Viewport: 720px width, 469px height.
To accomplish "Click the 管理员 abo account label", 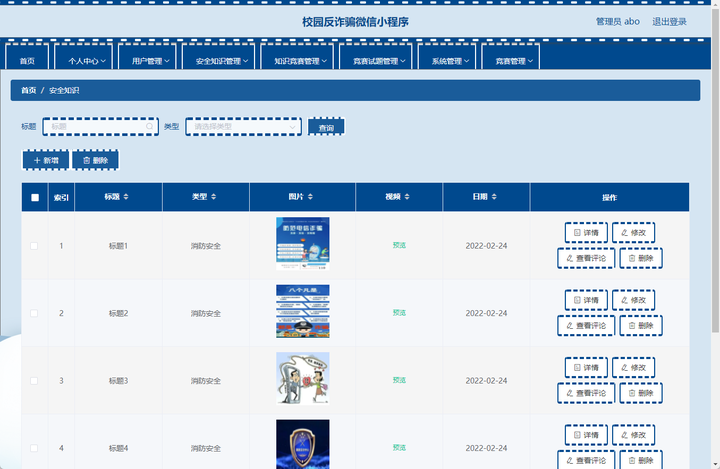I will 618,22.
